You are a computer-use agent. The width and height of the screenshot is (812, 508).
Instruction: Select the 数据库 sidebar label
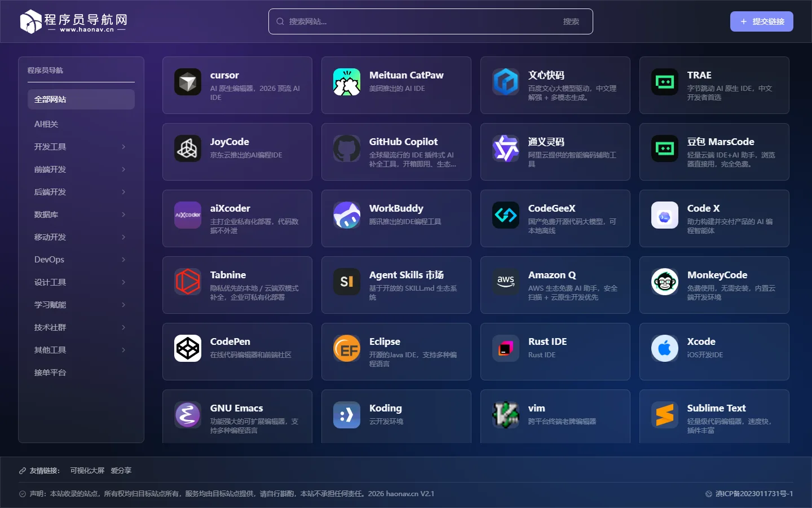(46, 214)
